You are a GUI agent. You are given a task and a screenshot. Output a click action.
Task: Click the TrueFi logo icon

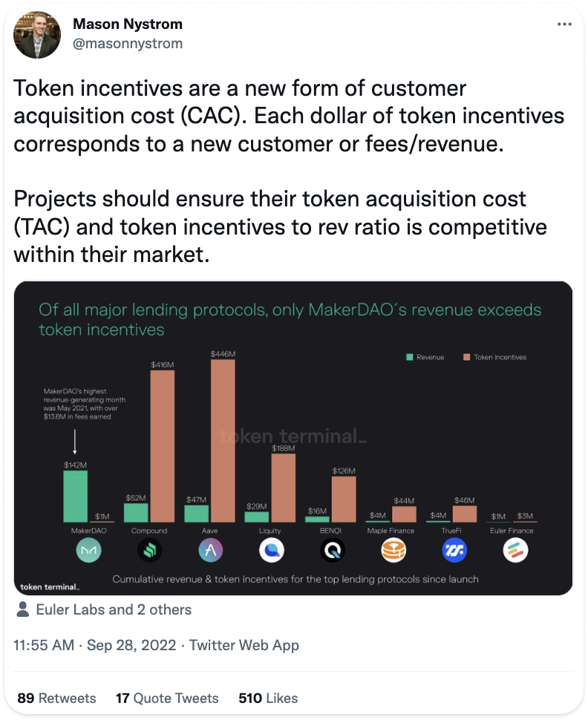(x=454, y=550)
